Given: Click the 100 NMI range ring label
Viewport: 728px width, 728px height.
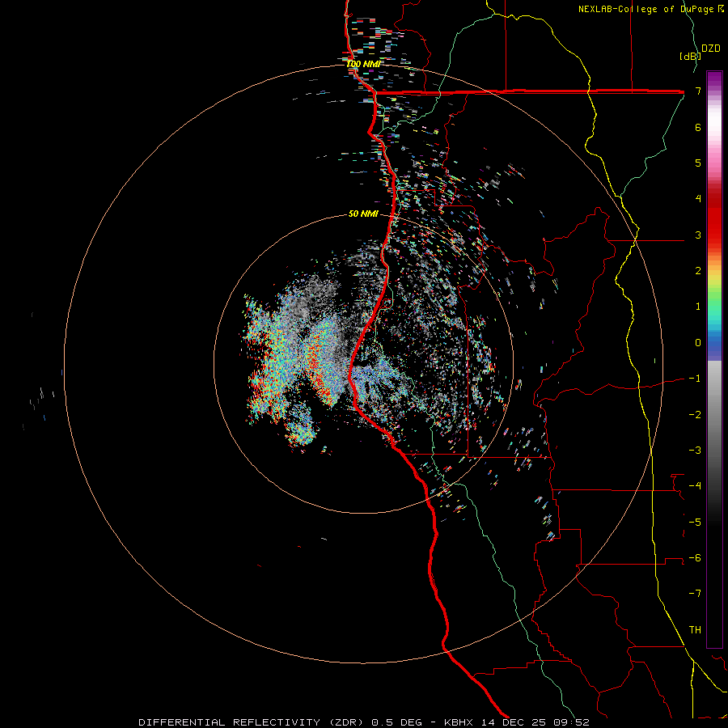Looking at the screenshot, I should click(364, 64).
